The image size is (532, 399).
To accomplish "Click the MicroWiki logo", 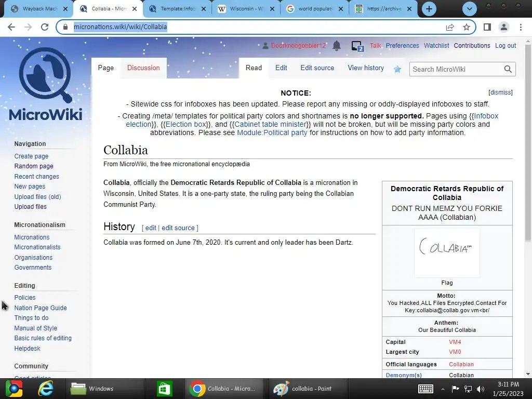I will click(x=46, y=84).
